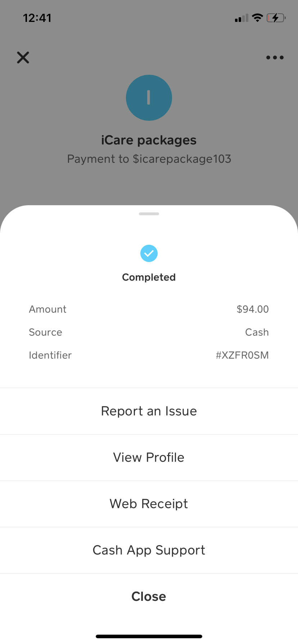Open View Profile
This screenshot has height=644, width=298.
tap(149, 457)
